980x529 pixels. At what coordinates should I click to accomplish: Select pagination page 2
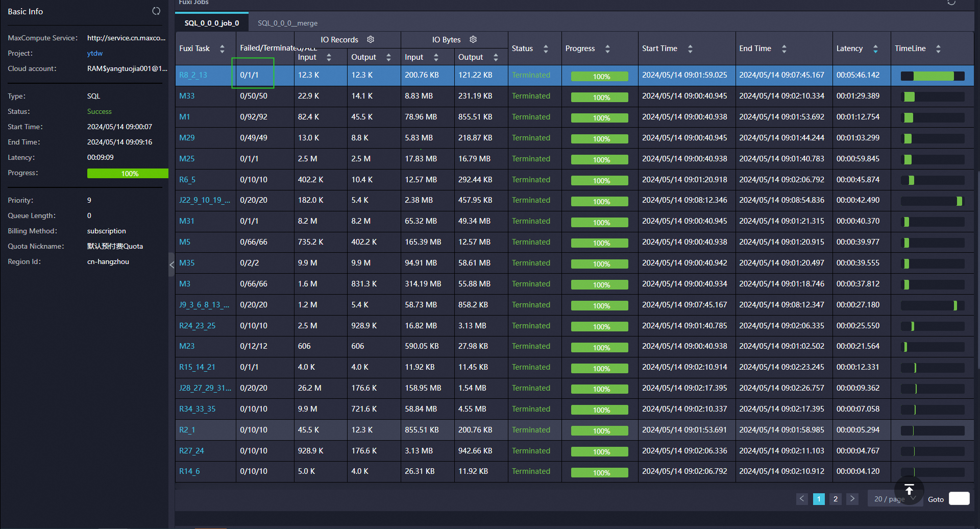(x=836, y=499)
